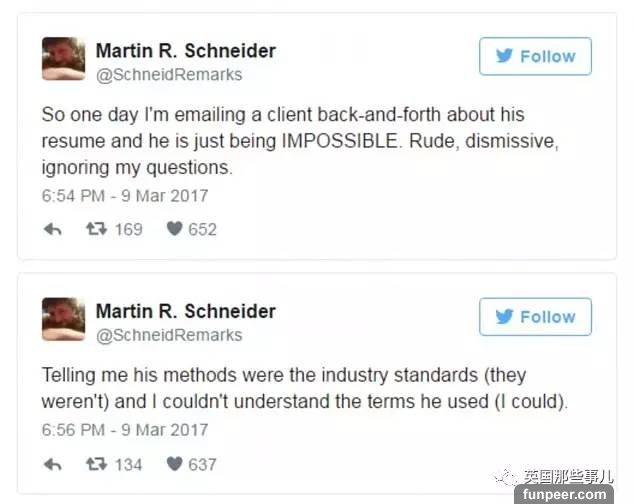Screen dimensions: 634x504
Task: Visit the @SchneidRemarks handle on the second tweet
Action: click(x=168, y=335)
